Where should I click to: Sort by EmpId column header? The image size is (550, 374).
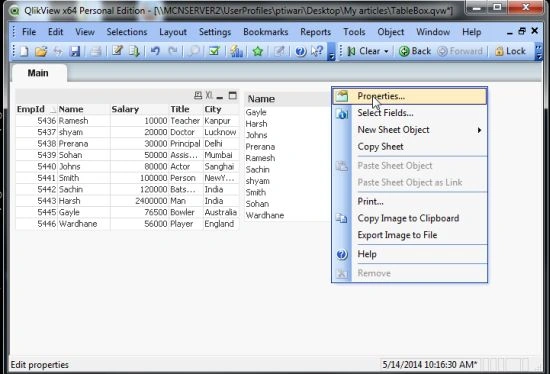[31, 109]
